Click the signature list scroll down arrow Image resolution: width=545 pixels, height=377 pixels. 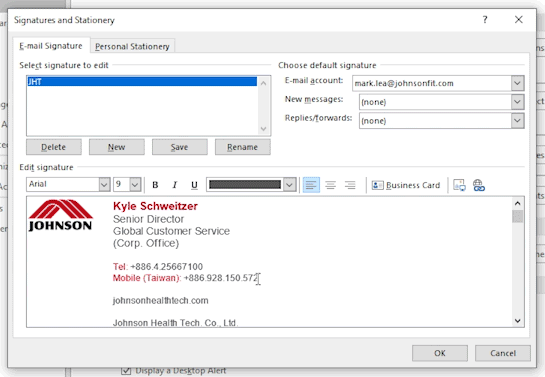(x=263, y=129)
